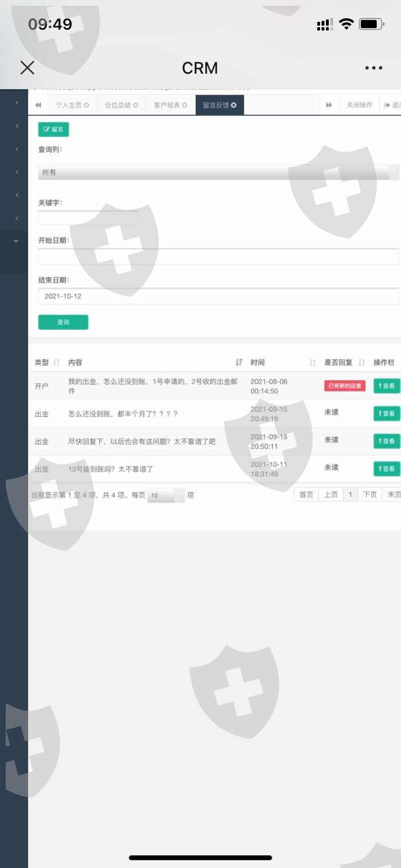Image resolution: width=401 pixels, height=868 pixels.
Task: Open the 查询列 dropdown showing 所有
Action: coord(219,172)
